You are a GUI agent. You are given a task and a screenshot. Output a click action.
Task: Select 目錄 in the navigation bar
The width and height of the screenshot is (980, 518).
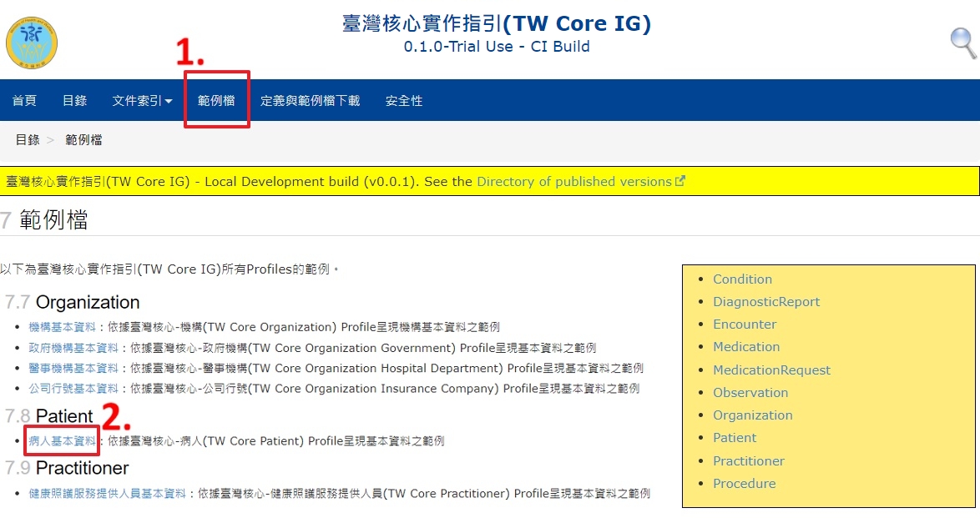(x=74, y=101)
